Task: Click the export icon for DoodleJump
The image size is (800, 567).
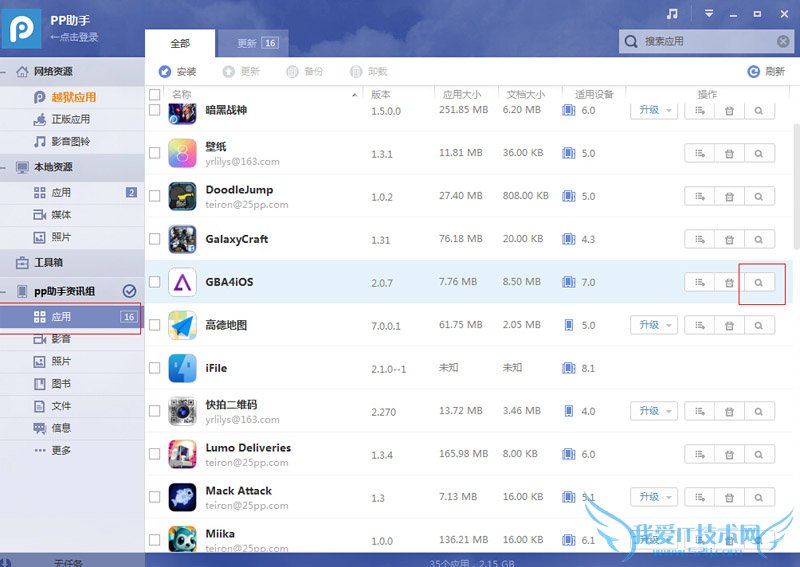Action: (x=699, y=196)
